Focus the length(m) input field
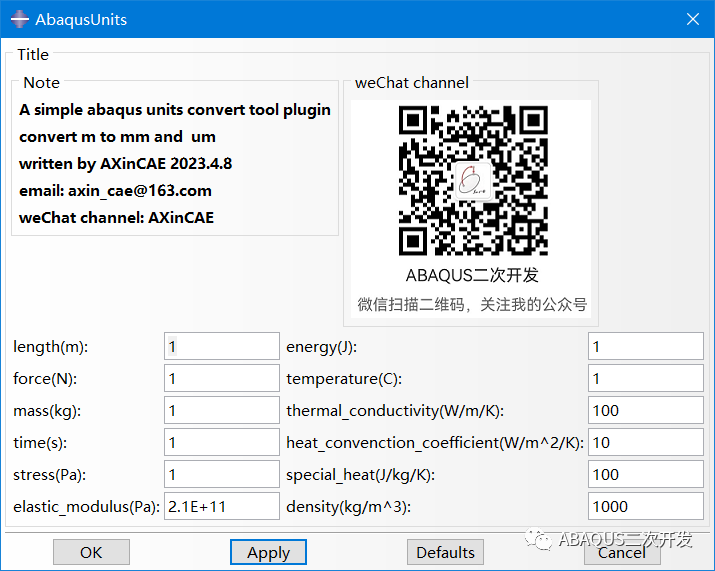 (222, 346)
